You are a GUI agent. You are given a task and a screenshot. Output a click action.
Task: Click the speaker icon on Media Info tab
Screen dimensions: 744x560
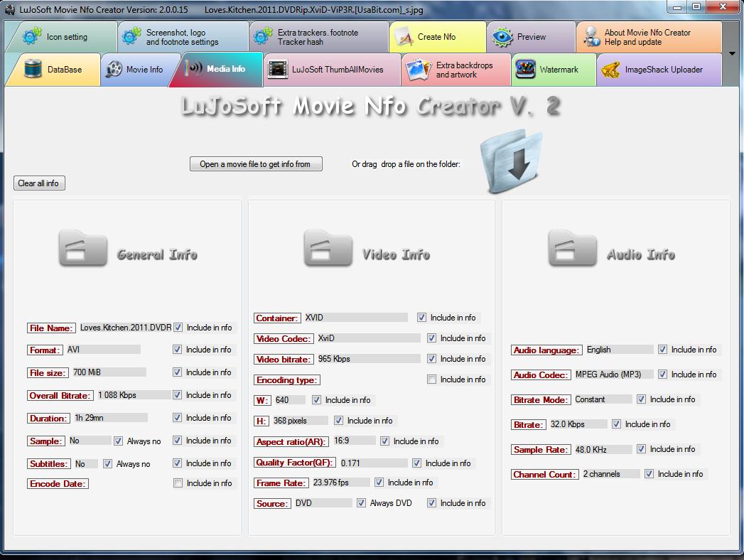coord(193,68)
